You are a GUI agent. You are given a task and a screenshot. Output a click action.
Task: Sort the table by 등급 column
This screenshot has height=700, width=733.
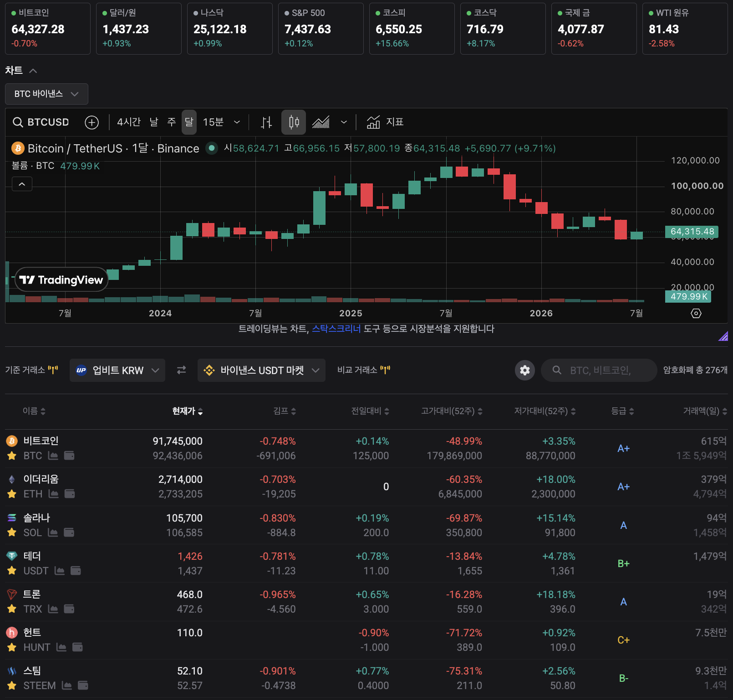click(622, 411)
